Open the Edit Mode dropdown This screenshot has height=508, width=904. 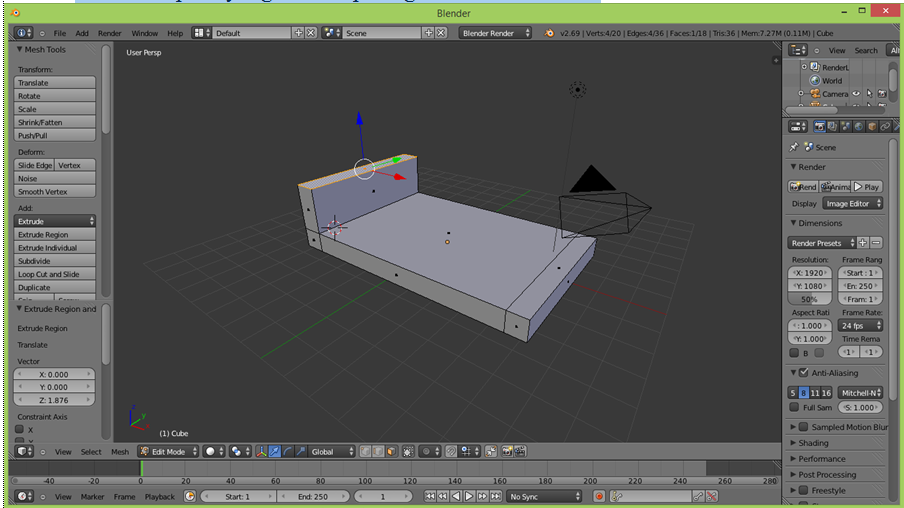tap(169, 452)
